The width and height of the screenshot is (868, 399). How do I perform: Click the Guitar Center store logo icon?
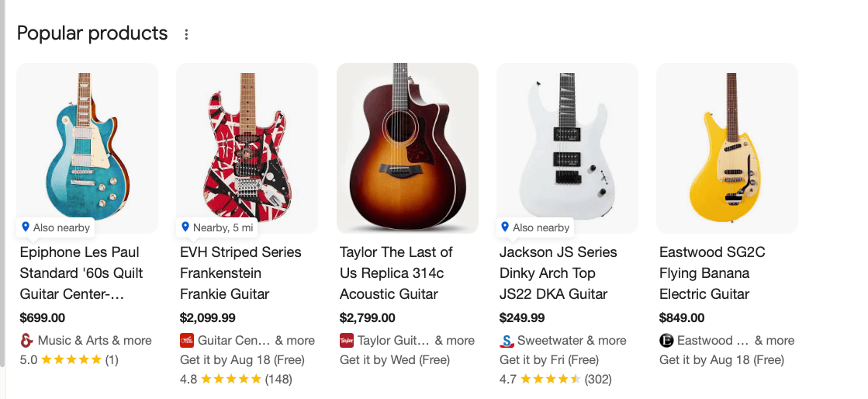186,341
